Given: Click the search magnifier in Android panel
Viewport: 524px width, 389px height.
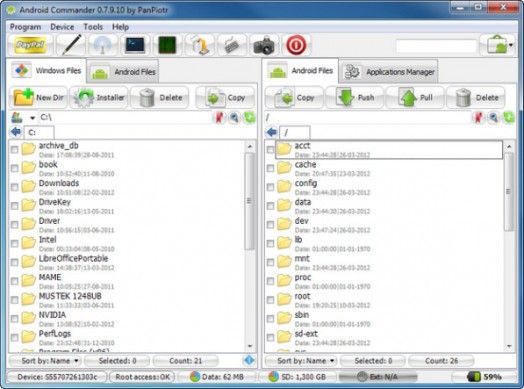Looking at the screenshot, I should coord(494,117).
